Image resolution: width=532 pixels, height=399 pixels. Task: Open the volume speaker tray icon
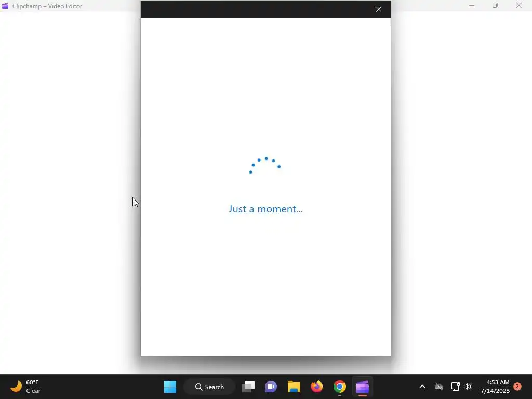(x=468, y=387)
